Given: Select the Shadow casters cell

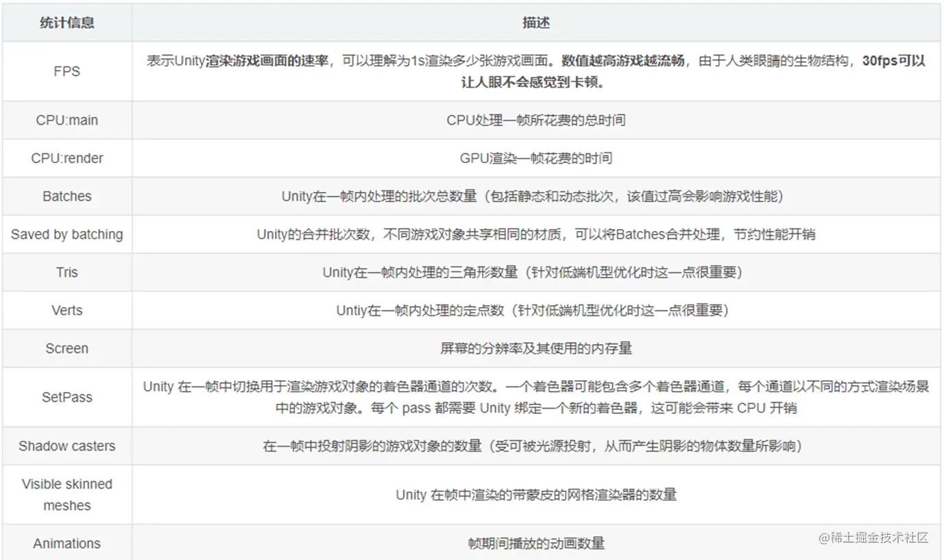Looking at the screenshot, I should pyautogui.click(x=67, y=446).
